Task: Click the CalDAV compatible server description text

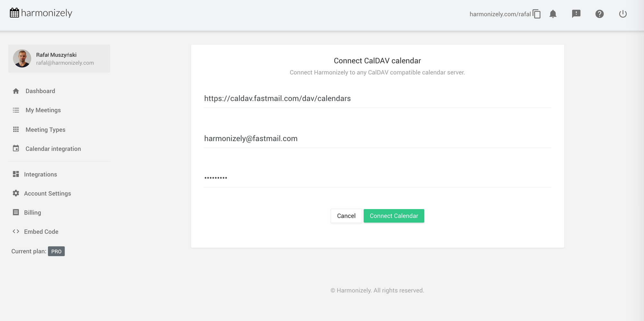Action: [377, 72]
